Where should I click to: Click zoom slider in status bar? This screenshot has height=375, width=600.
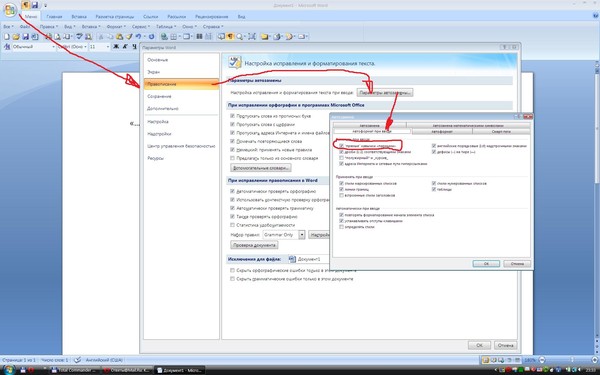[x=573, y=360]
